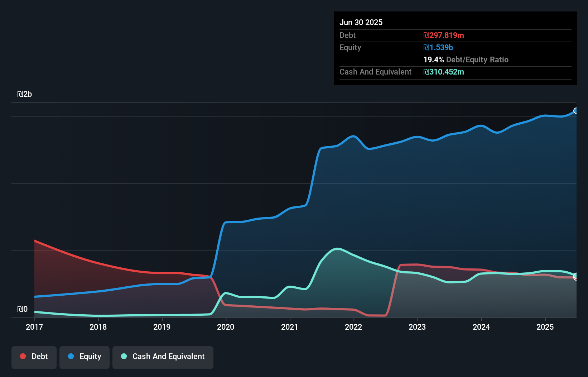This screenshot has height=377, width=588.
Task: Click the 2023 x-axis label
Action: pos(417,327)
